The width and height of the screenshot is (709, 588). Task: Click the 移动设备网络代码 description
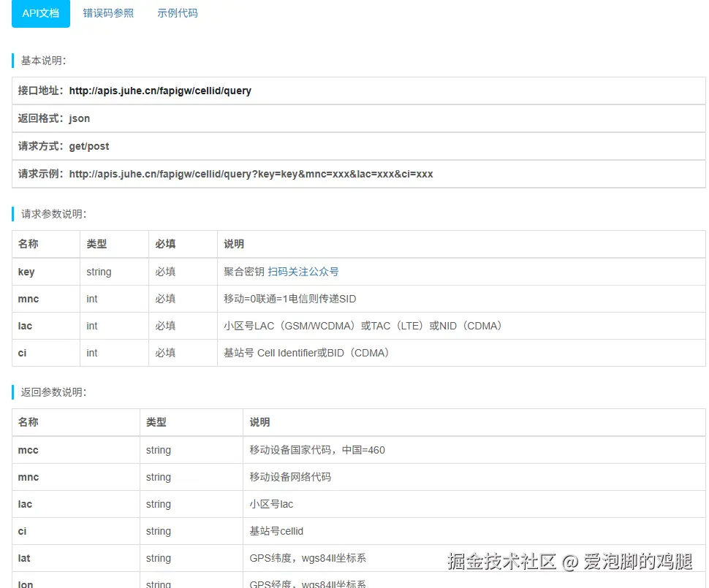tap(290, 477)
